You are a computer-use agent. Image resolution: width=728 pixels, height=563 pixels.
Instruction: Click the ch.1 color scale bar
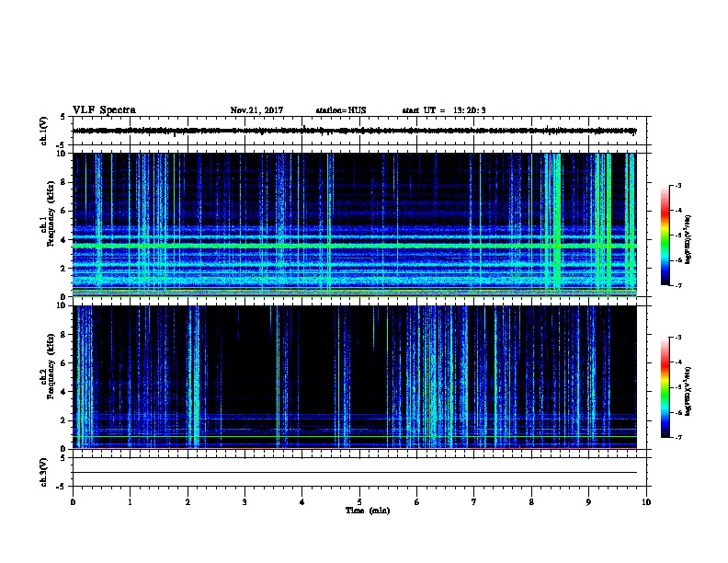point(665,236)
